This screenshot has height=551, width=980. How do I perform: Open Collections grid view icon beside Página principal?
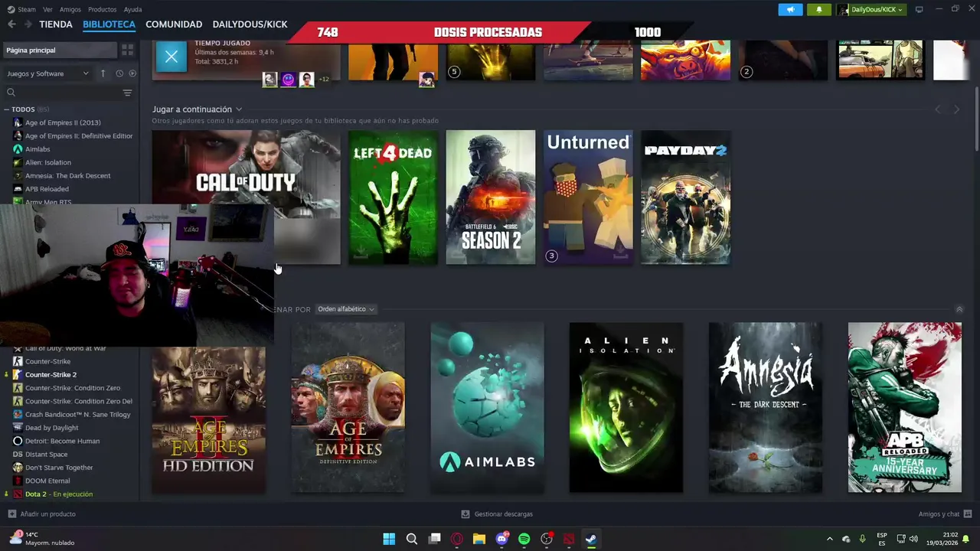pos(128,50)
